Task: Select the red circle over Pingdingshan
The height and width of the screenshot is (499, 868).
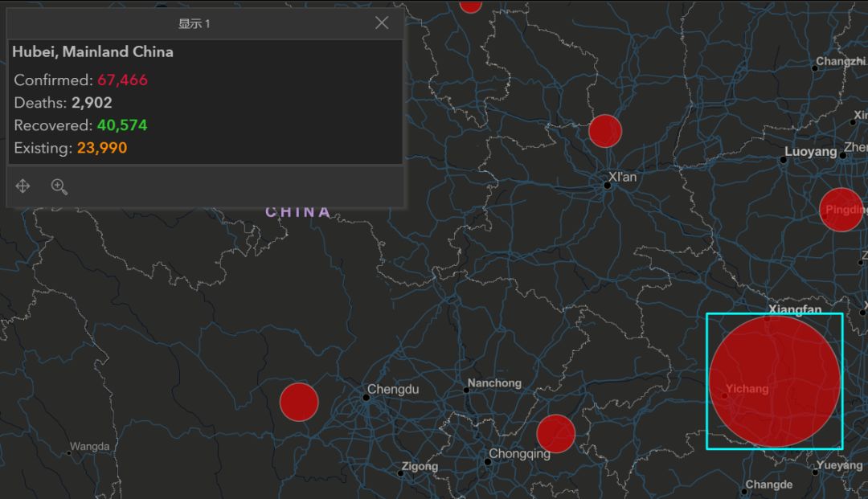Action: click(x=841, y=210)
